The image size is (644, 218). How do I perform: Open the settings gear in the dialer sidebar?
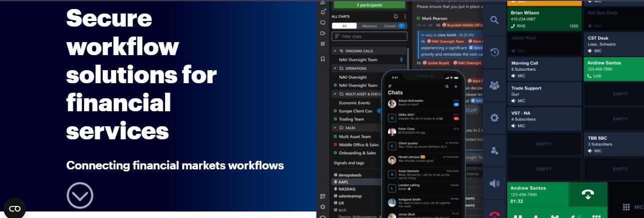(x=494, y=118)
